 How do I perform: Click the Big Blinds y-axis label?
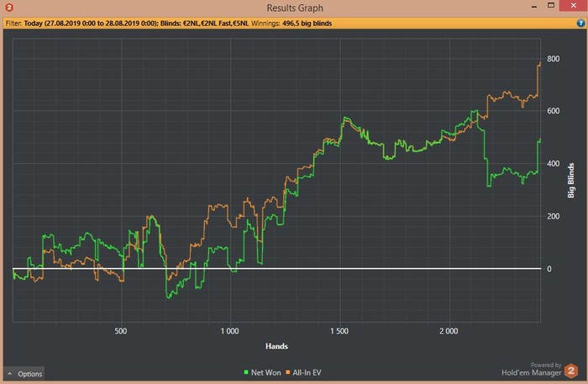[570, 181]
